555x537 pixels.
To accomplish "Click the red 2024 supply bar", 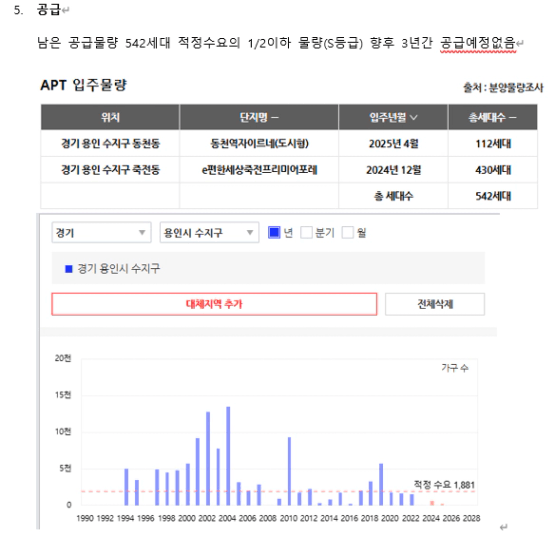I will (432, 503).
